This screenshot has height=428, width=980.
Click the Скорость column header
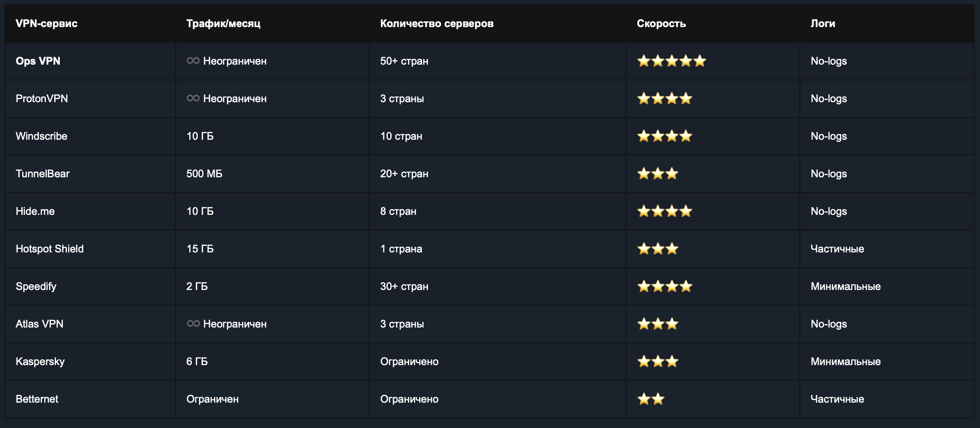pos(661,24)
